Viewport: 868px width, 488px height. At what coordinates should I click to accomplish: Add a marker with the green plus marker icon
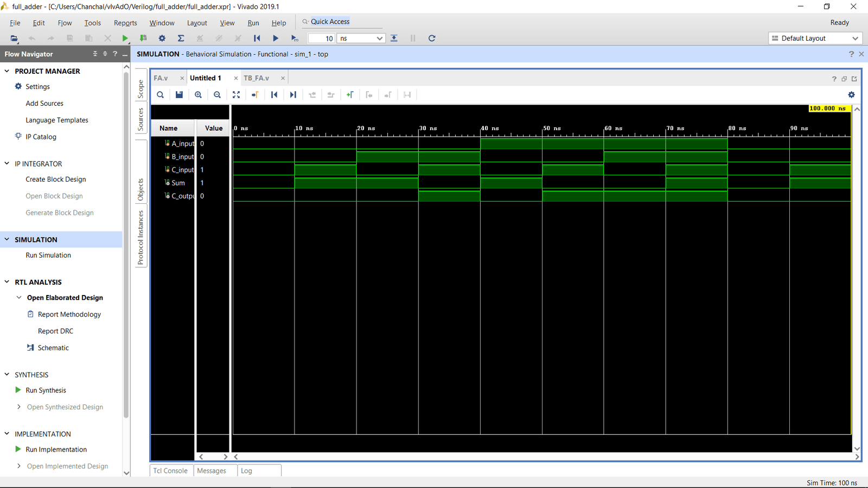(350, 94)
